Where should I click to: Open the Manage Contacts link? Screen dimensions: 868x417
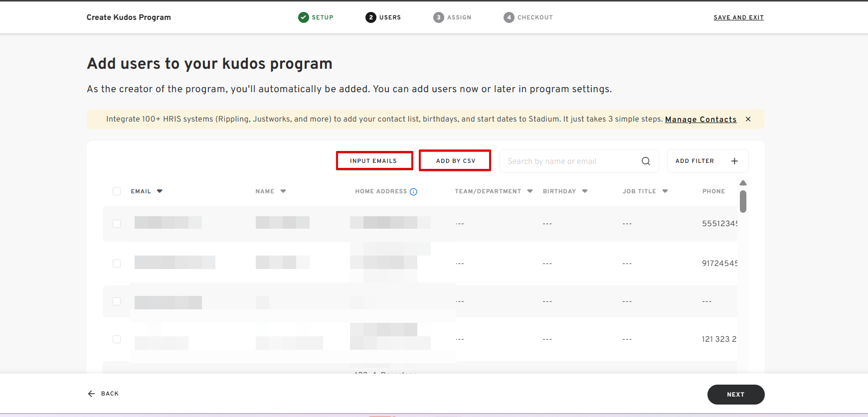pos(700,120)
